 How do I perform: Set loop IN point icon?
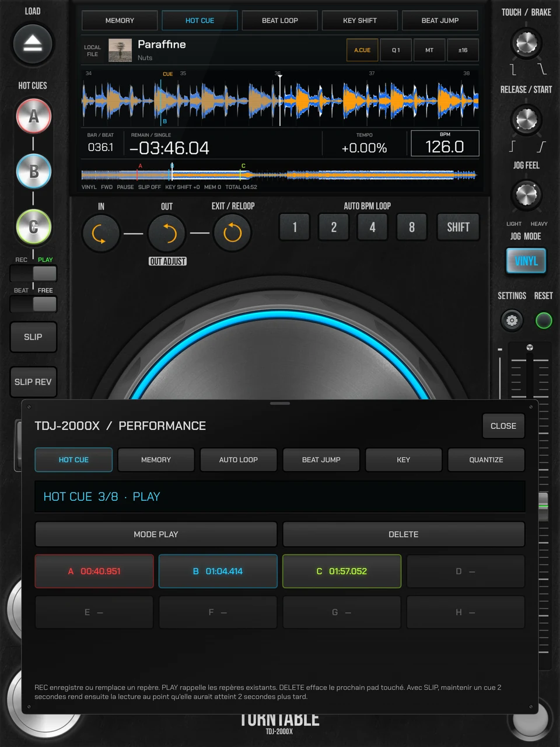pyautogui.click(x=101, y=233)
